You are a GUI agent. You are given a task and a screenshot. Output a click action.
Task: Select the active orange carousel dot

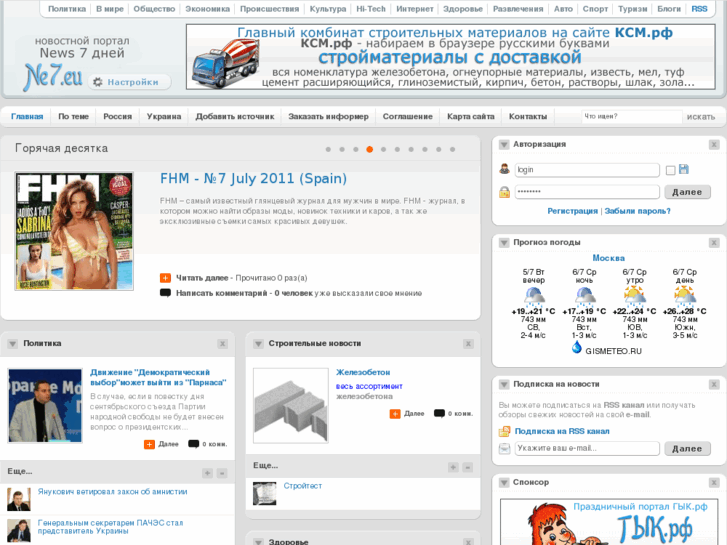[370, 149]
